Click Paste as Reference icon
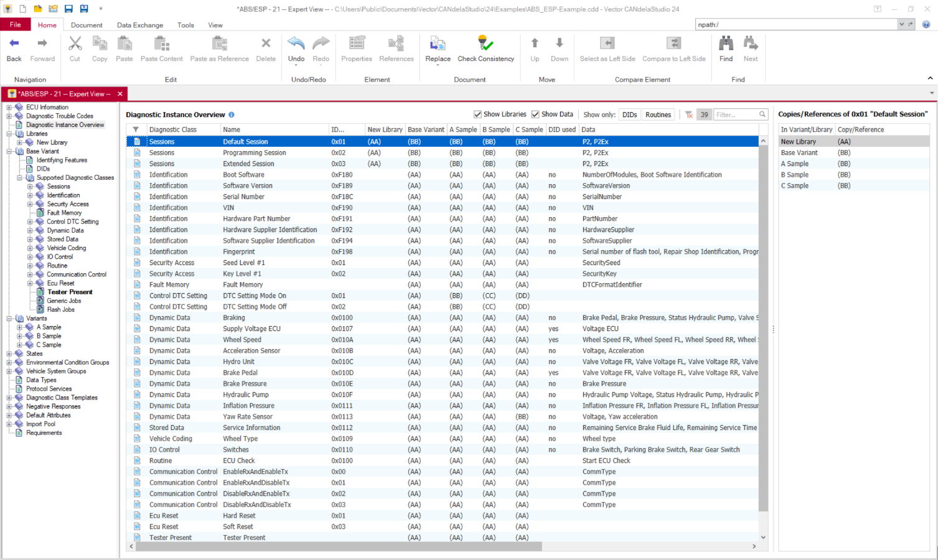Screen dimensions: 938x560 [x=220, y=44]
